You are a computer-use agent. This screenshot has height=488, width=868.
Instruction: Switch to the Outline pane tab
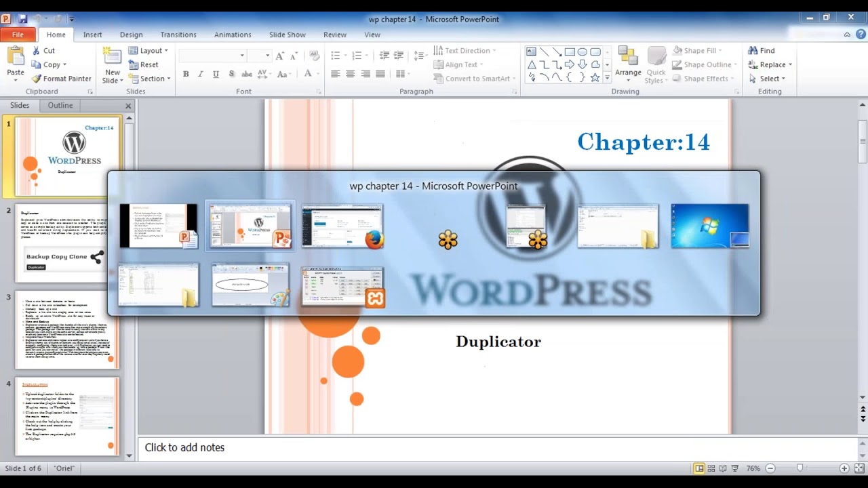60,105
